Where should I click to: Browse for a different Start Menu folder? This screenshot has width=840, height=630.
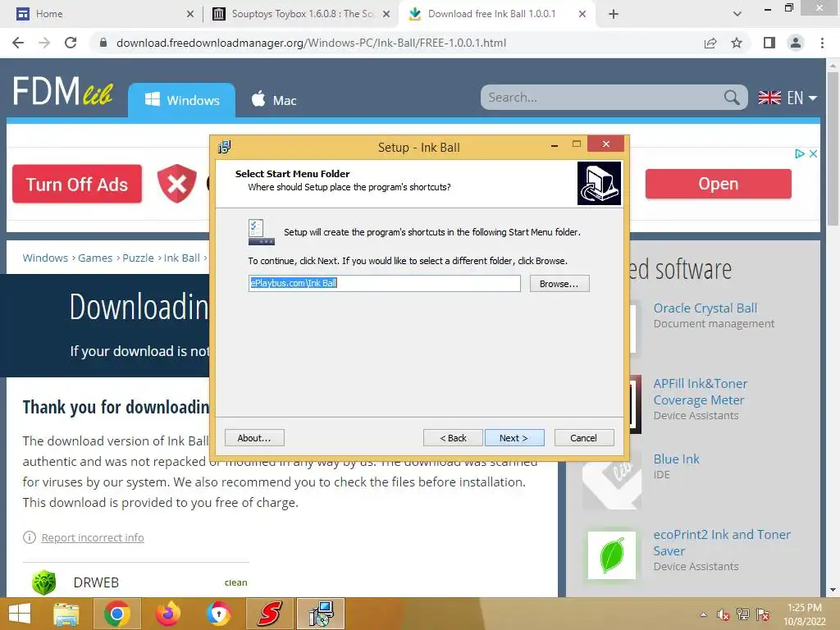coord(559,283)
